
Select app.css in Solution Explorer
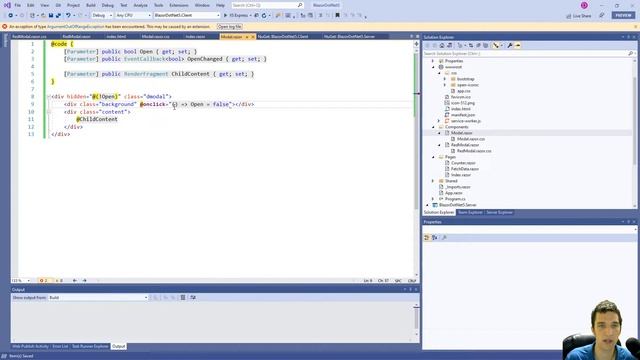[463, 91]
